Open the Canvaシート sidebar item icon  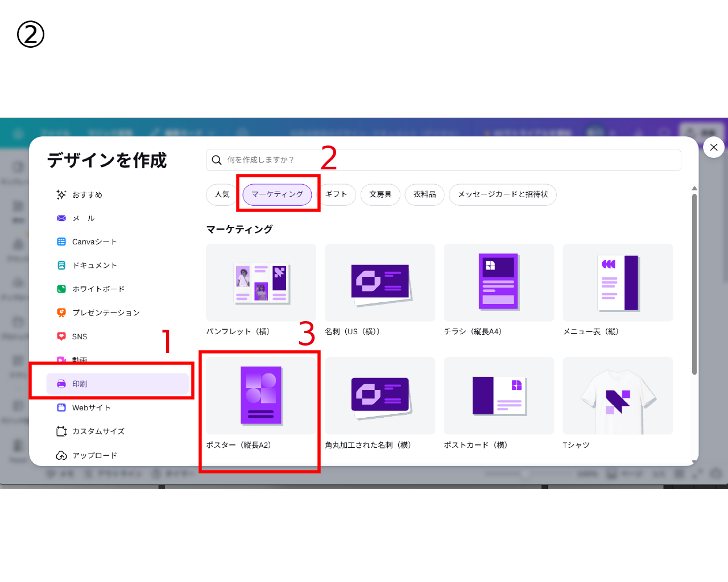[61, 242]
